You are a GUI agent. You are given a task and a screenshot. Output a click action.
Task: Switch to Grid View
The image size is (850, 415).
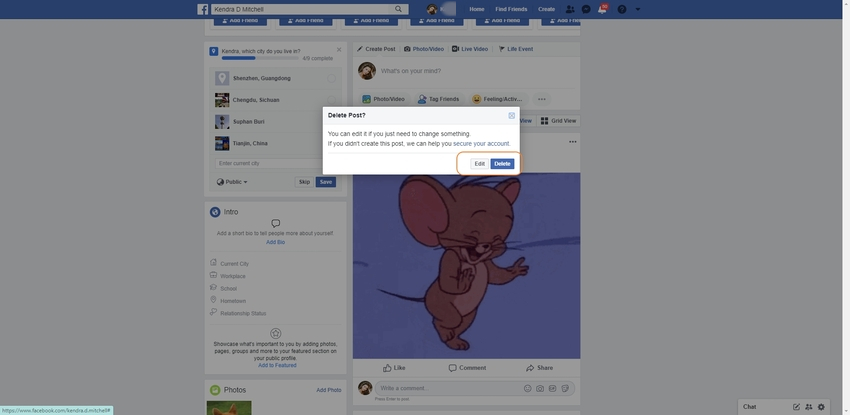pyautogui.click(x=558, y=121)
